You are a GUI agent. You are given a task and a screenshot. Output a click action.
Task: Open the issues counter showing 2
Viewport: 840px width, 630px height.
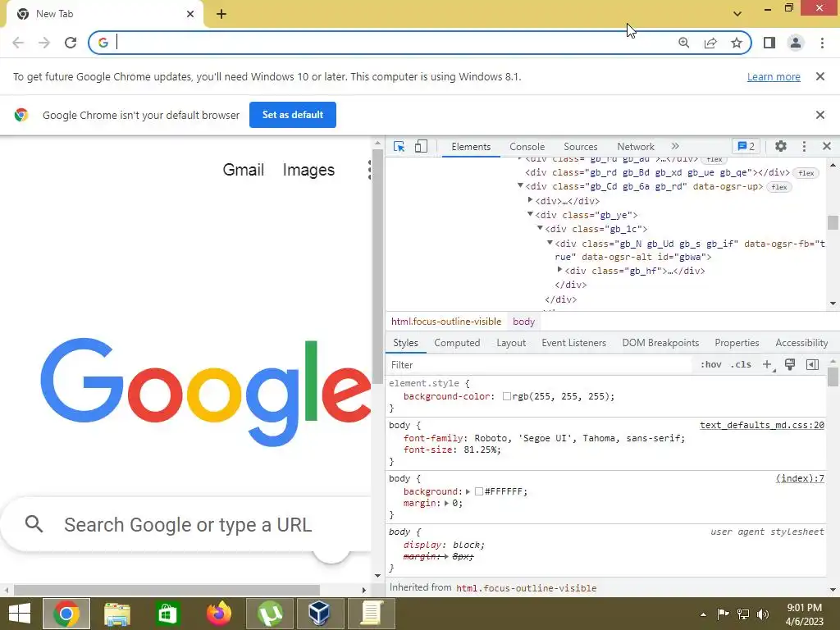click(x=746, y=146)
